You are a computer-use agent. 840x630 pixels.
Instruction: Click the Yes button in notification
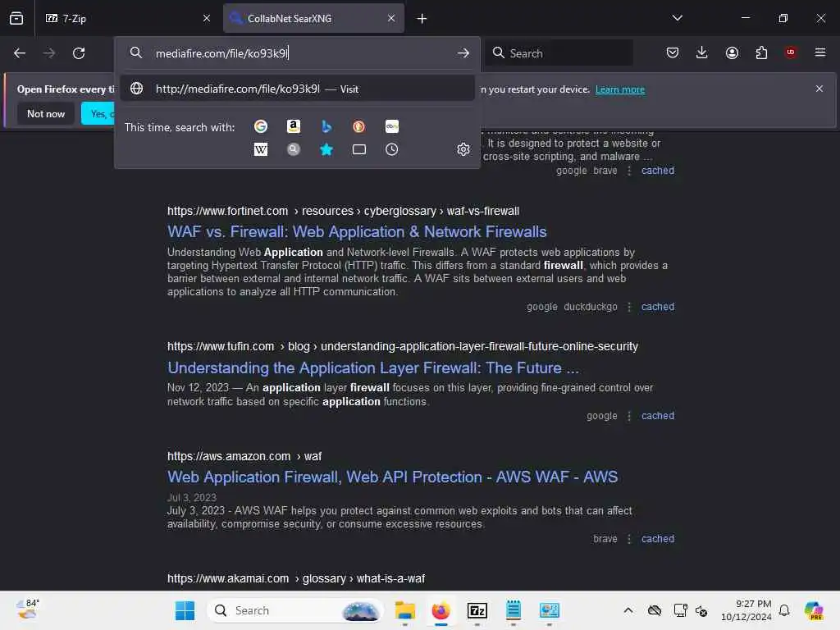98,114
